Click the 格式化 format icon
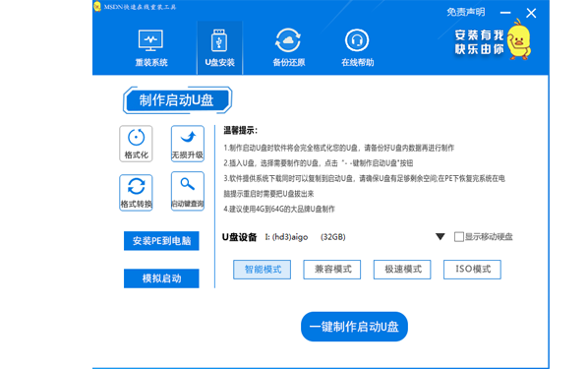This screenshot has height=369, width=588. (x=136, y=144)
